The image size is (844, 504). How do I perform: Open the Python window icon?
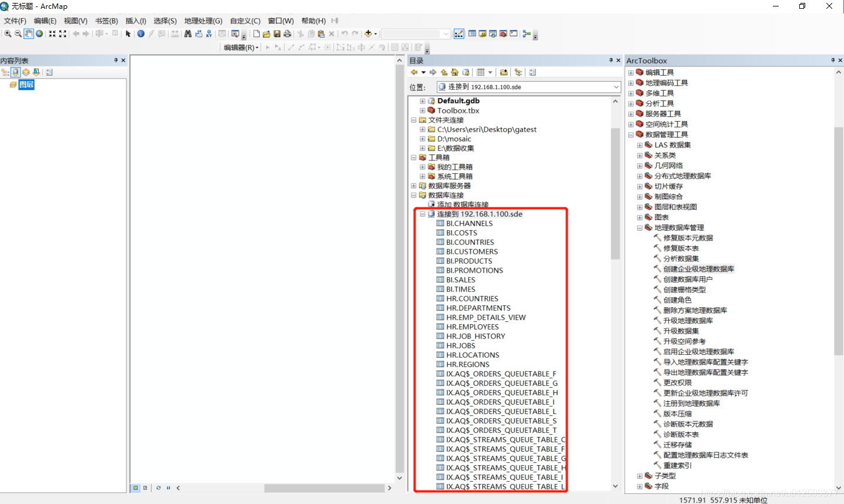[x=514, y=33]
